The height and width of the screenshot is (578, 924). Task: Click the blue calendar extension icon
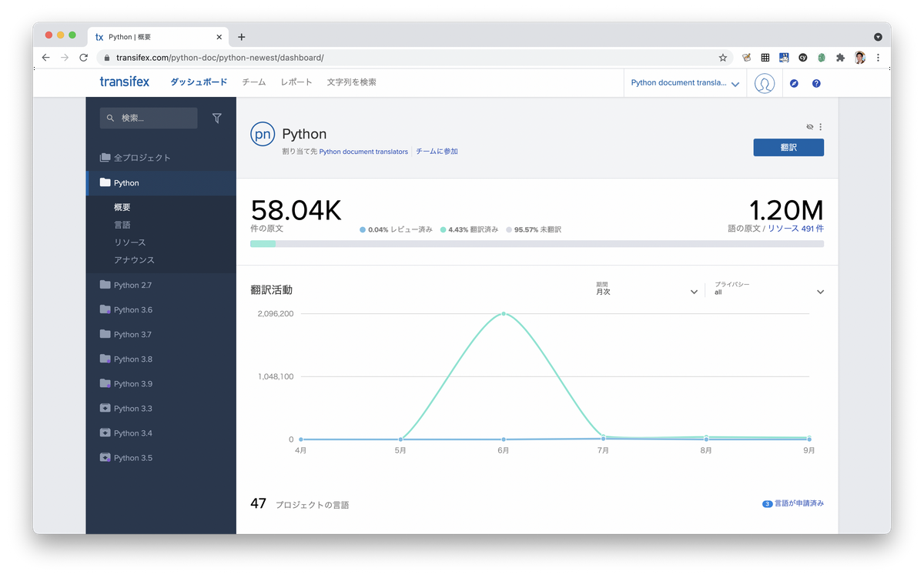(784, 58)
